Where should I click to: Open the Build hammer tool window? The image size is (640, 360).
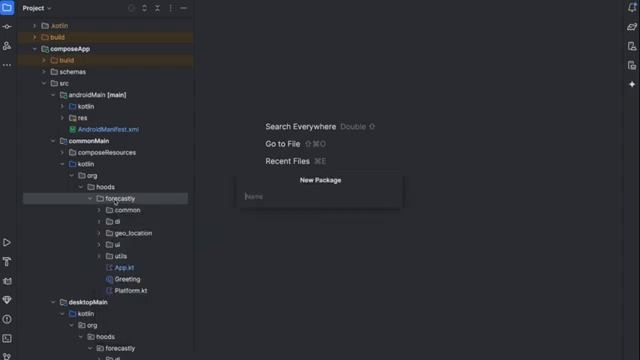[x=7, y=262]
